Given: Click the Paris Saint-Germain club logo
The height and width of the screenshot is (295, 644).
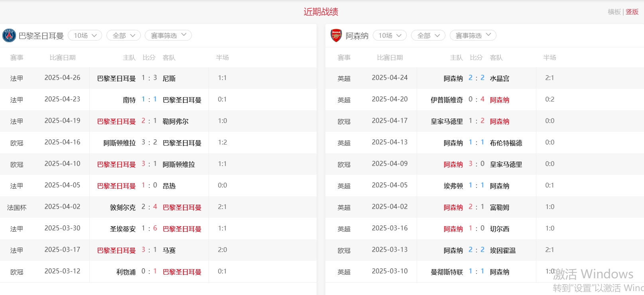Looking at the screenshot, I should click(x=9, y=35).
